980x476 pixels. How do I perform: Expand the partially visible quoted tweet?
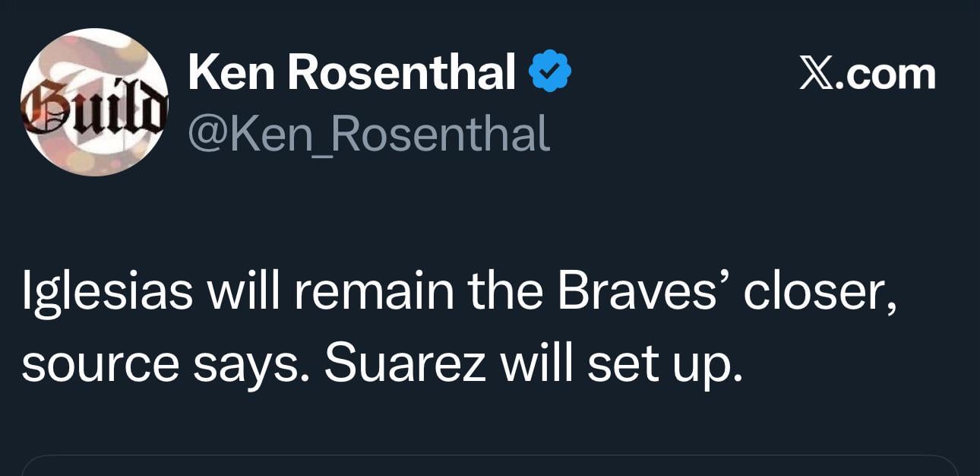tap(490, 468)
